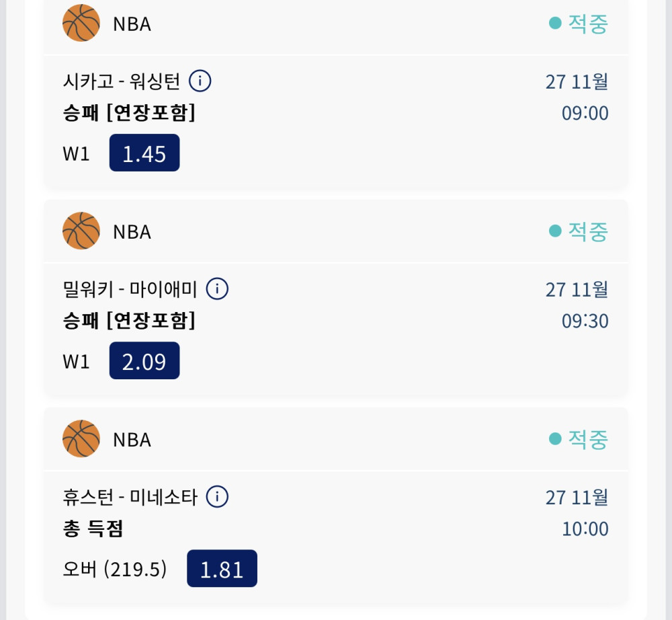Open info icon next to 휴스턴 - 미네소타

[217, 497]
